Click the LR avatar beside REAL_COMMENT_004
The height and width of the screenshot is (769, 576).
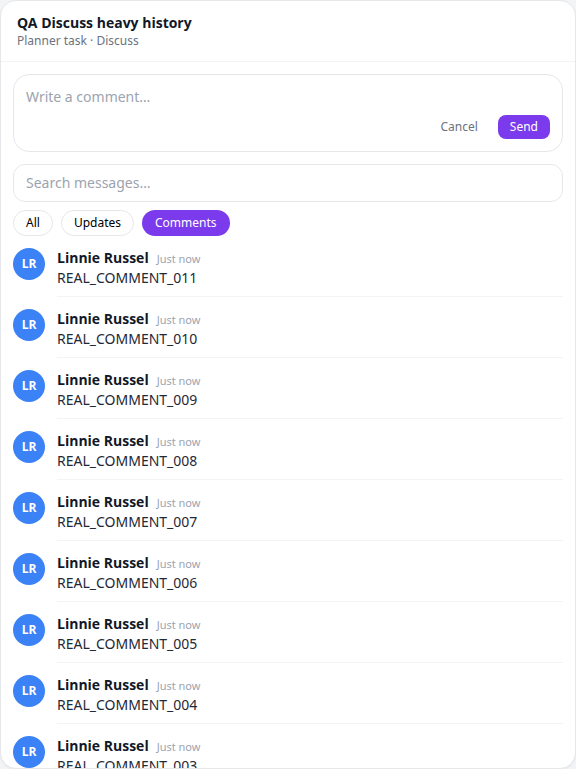(29, 691)
